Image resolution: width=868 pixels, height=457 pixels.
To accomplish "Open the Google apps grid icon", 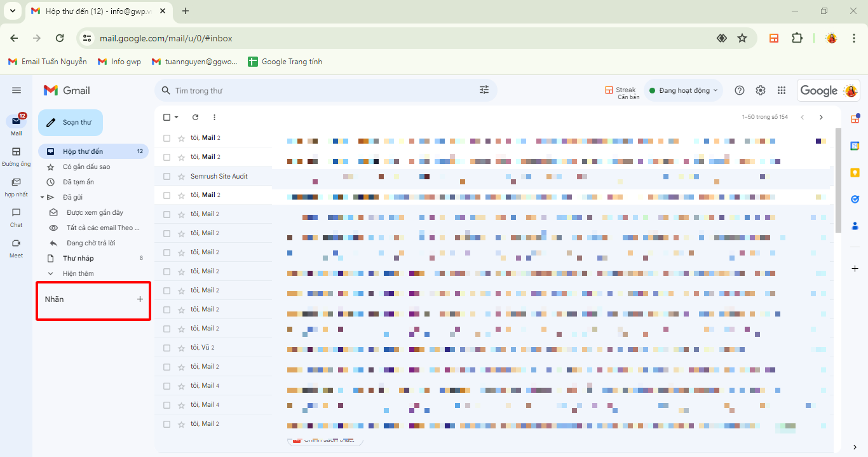I will tap(782, 90).
